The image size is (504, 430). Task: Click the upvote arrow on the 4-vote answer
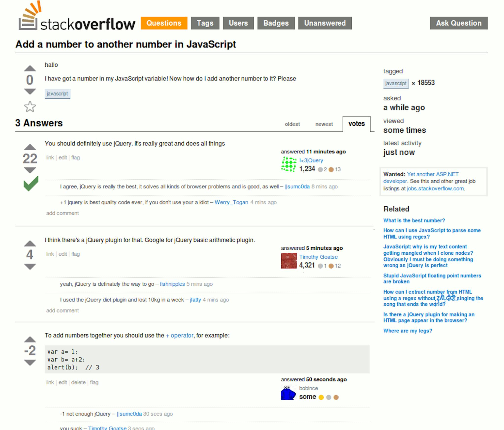(29, 244)
